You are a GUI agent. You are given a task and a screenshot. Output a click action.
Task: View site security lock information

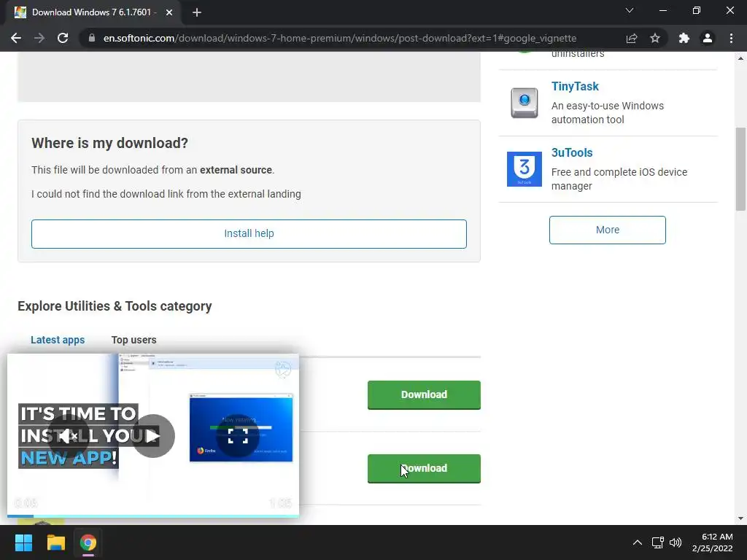coord(91,38)
